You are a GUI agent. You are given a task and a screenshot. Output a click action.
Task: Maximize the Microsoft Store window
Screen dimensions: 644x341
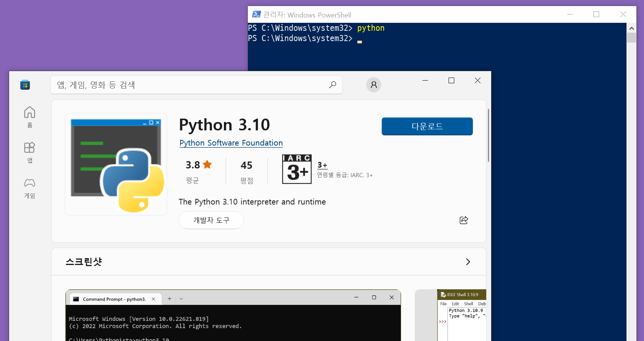(451, 81)
